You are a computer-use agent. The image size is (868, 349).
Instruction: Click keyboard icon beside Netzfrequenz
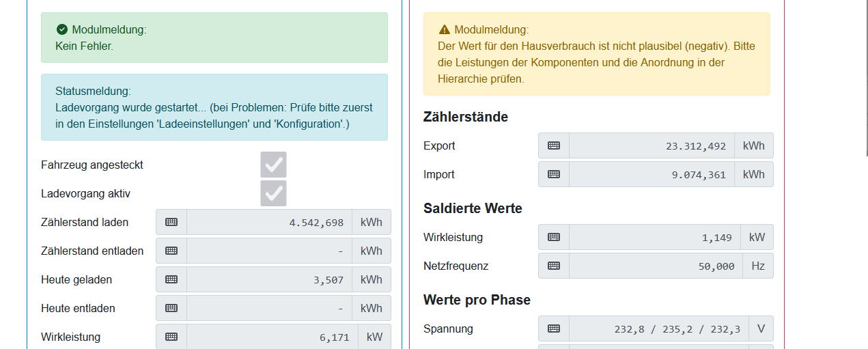(554, 266)
